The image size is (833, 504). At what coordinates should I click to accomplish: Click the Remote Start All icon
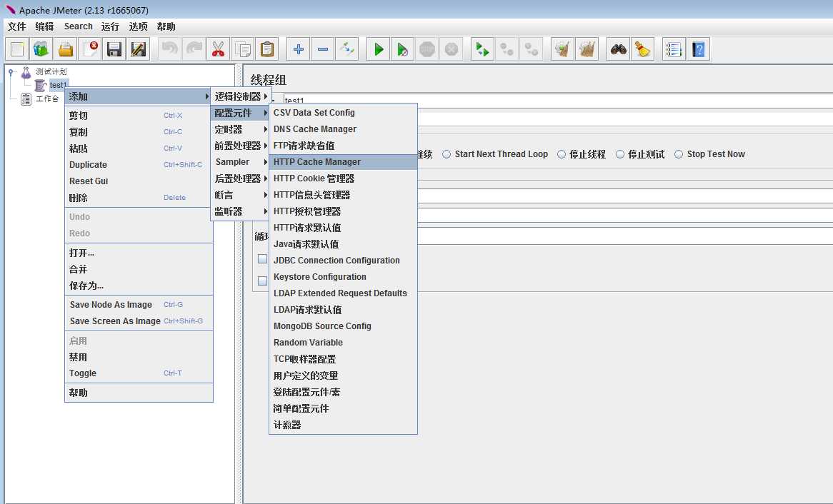[x=482, y=49]
